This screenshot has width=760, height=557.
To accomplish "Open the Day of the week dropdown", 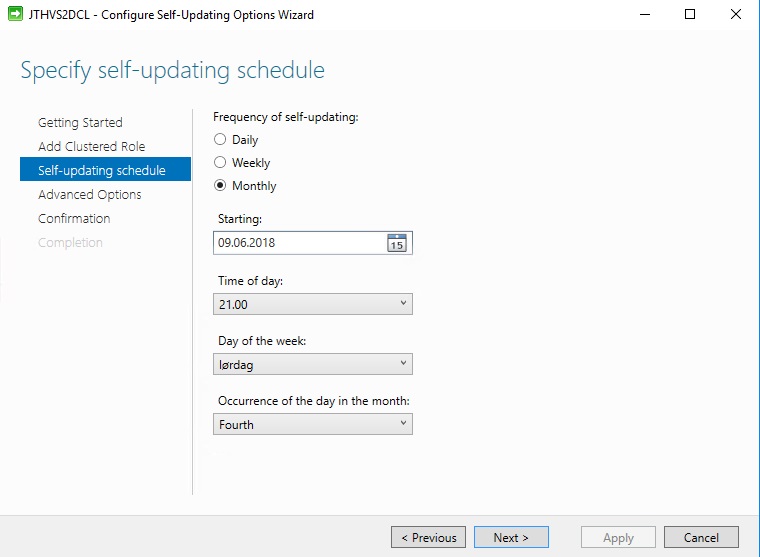I will [313, 364].
